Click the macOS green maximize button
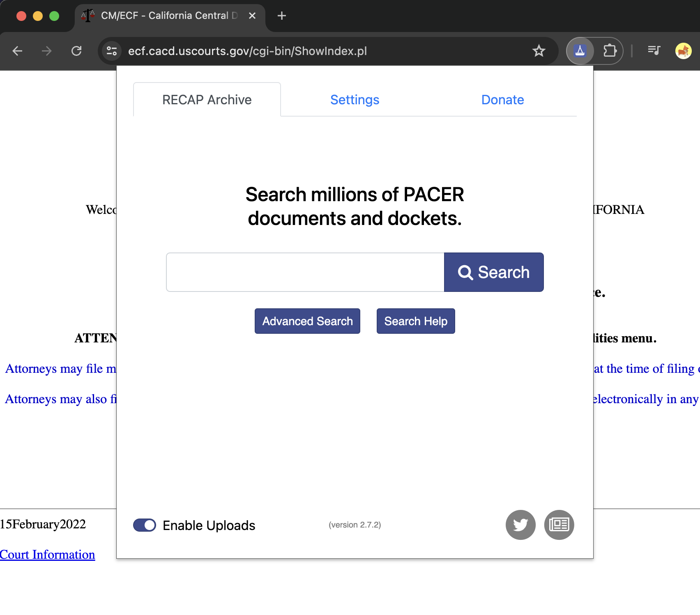 54,16
